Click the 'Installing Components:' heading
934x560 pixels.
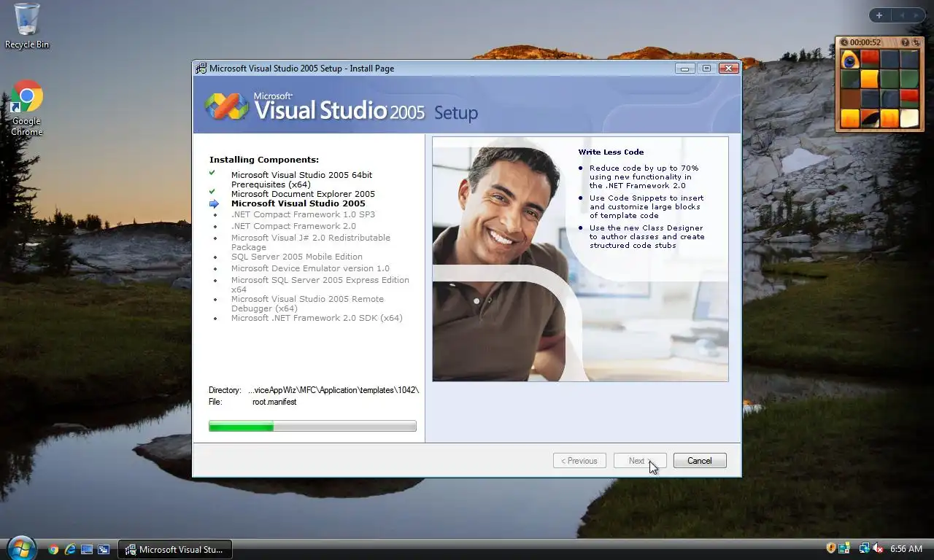(x=264, y=160)
